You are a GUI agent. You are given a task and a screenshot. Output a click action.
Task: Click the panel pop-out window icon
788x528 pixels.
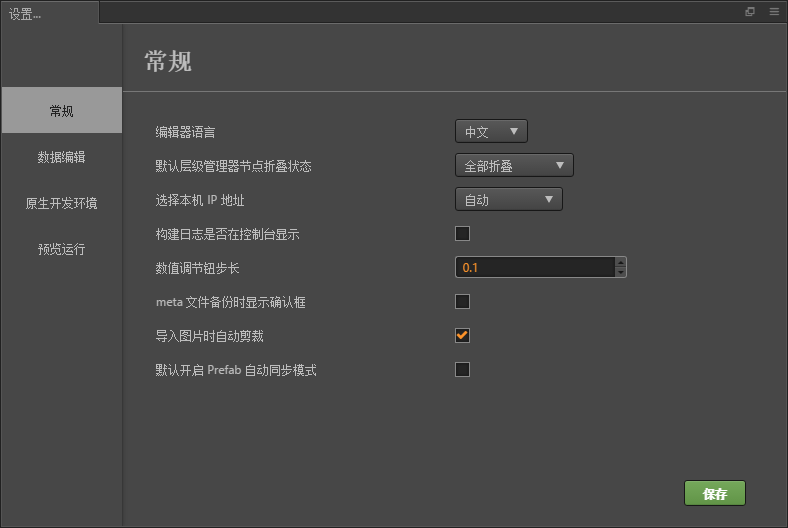[x=750, y=12]
